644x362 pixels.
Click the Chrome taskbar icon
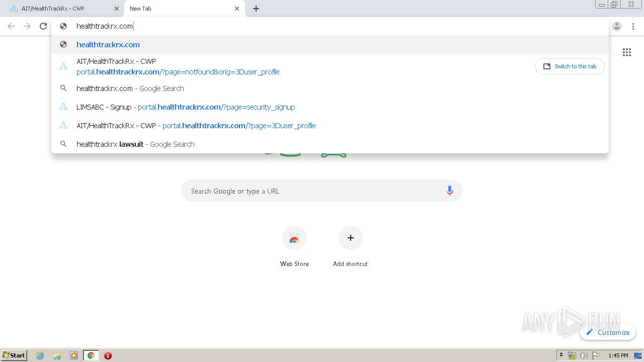pos(91,355)
